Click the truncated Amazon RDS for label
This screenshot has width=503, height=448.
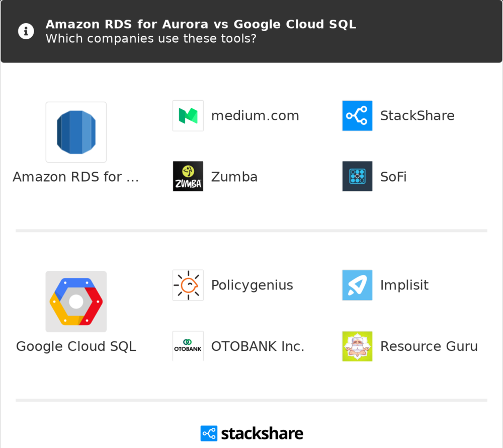click(76, 177)
